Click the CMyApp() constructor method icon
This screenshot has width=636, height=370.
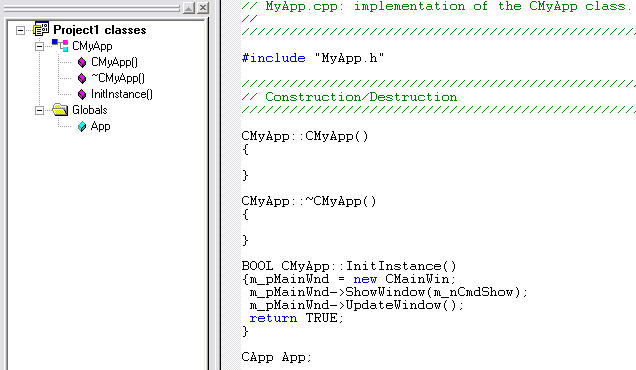[x=82, y=62]
